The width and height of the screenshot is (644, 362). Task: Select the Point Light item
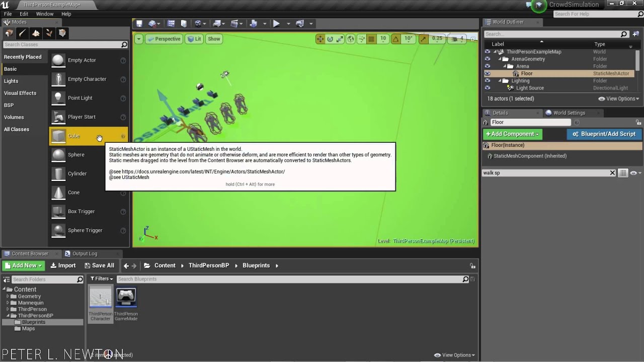point(89,98)
